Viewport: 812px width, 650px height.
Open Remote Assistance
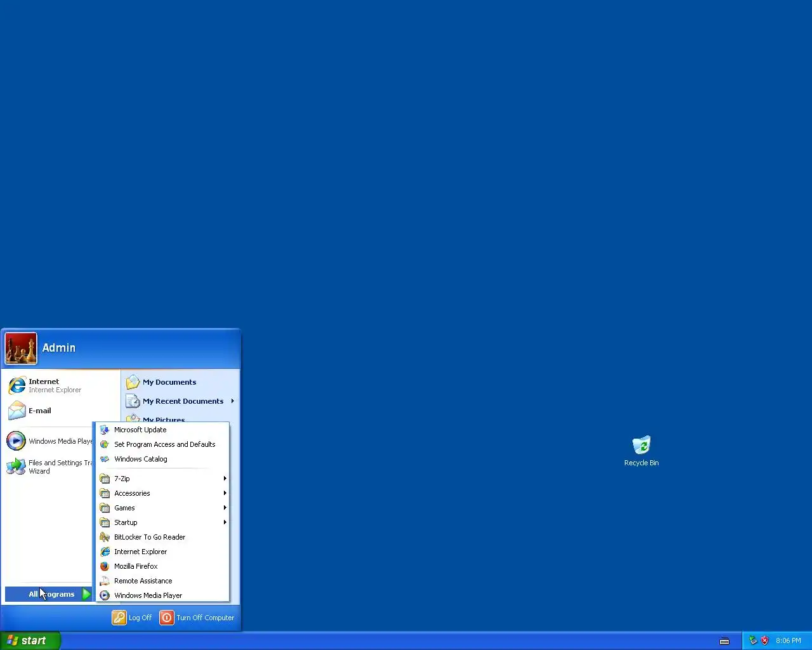point(162,581)
